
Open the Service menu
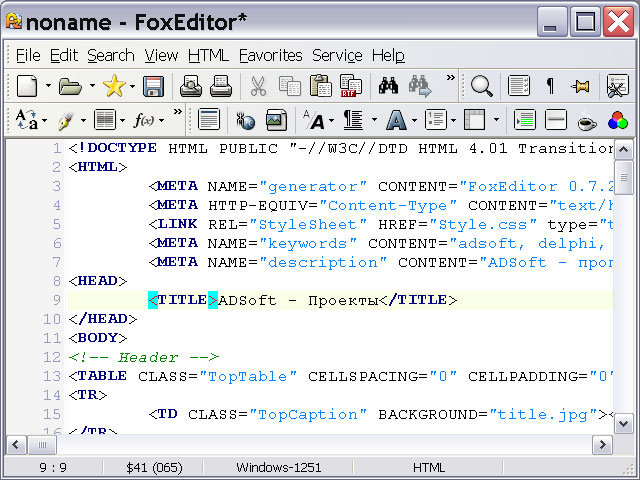337,56
